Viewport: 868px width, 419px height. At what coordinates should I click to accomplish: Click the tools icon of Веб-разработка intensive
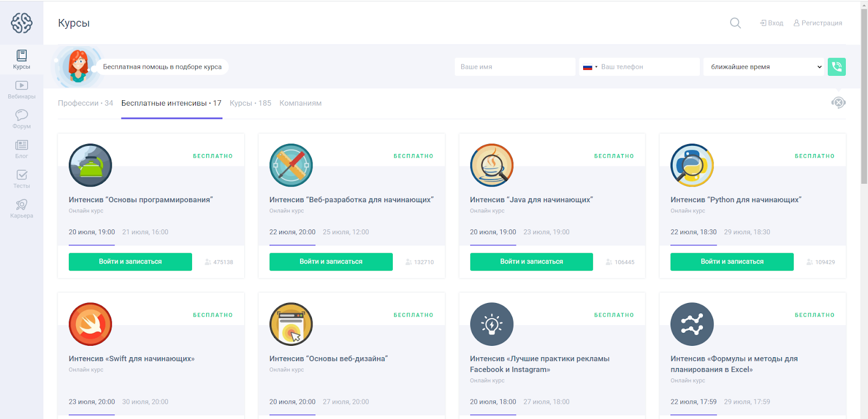tap(291, 165)
